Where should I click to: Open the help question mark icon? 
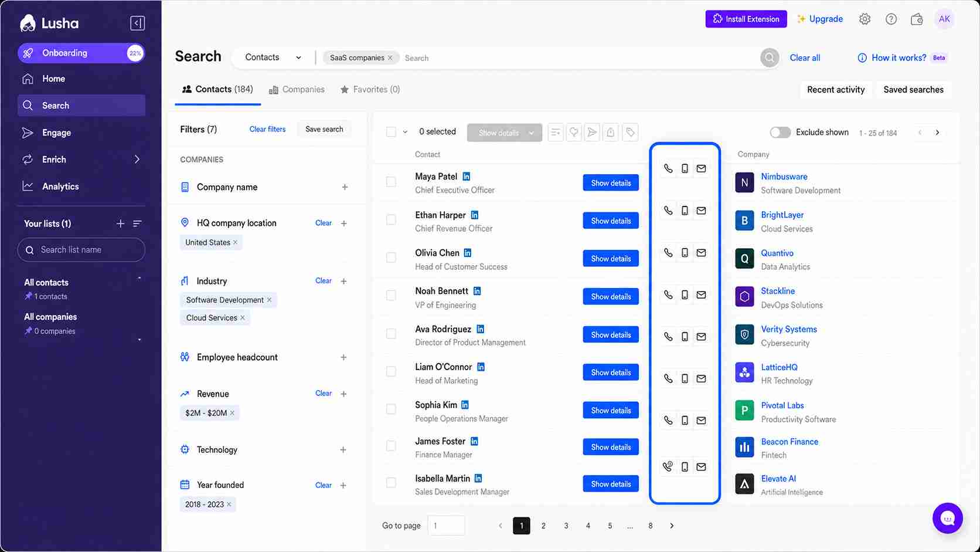pyautogui.click(x=891, y=19)
